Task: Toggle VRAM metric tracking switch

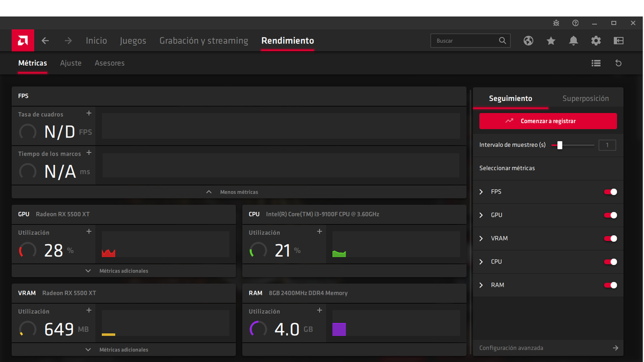Action: point(610,239)
